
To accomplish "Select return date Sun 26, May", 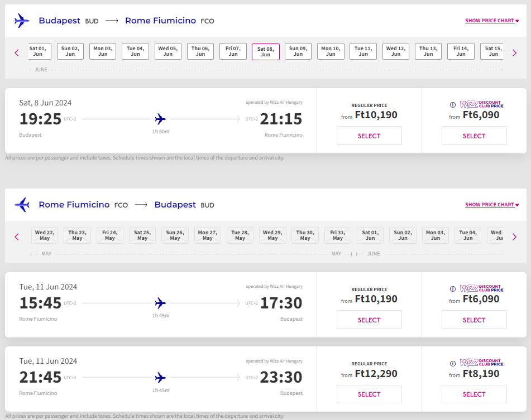I will coord(175,235).
